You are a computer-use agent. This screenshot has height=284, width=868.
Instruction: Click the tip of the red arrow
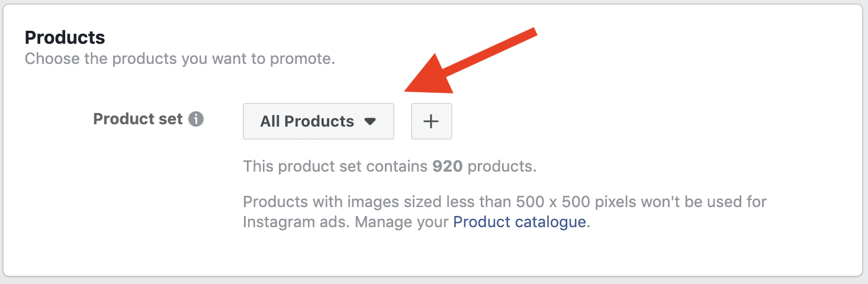pos(407,91)
